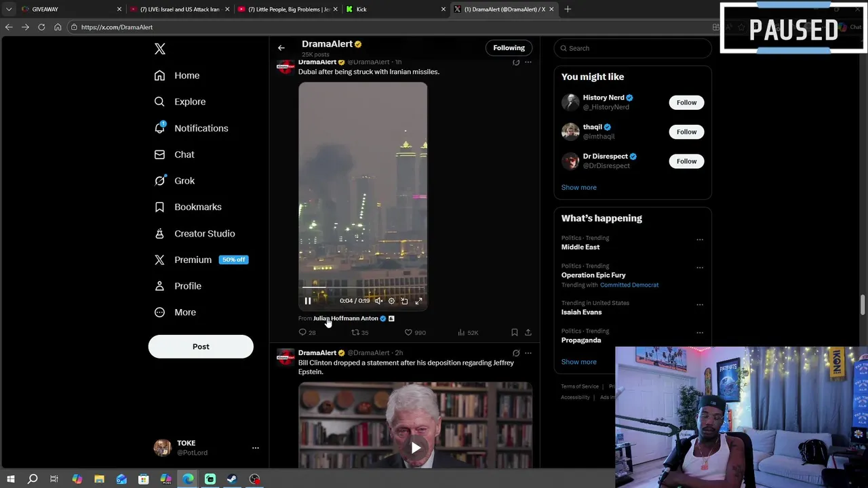Image resolution: width=868 pixels, height=488 pixels.
Task: Open Profile from the sidebar
Action: (x=178, y=286)
